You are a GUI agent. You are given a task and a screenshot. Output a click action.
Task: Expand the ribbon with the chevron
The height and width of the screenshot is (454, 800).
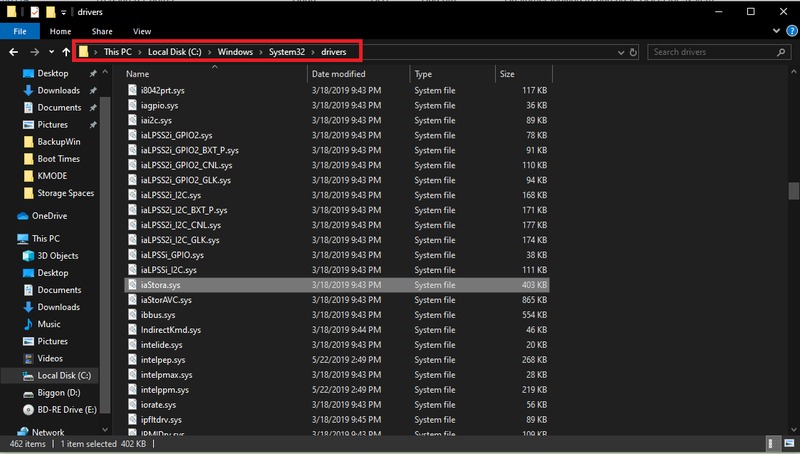tap(775, 32)
